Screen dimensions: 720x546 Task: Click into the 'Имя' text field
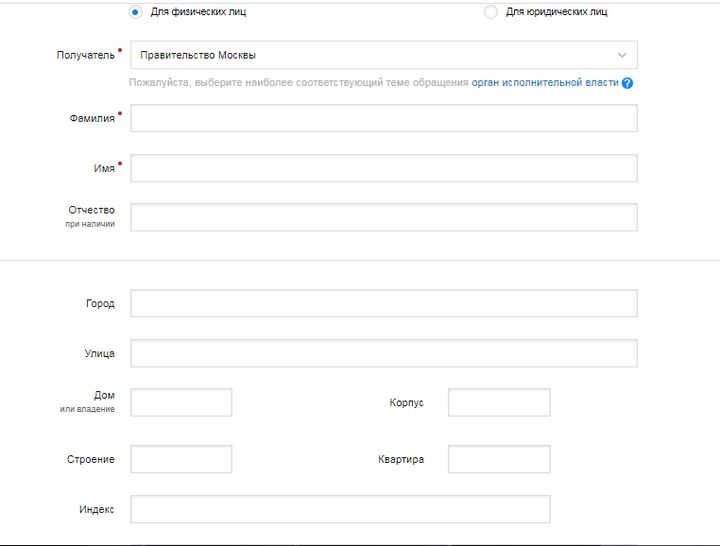coord(383,168)
